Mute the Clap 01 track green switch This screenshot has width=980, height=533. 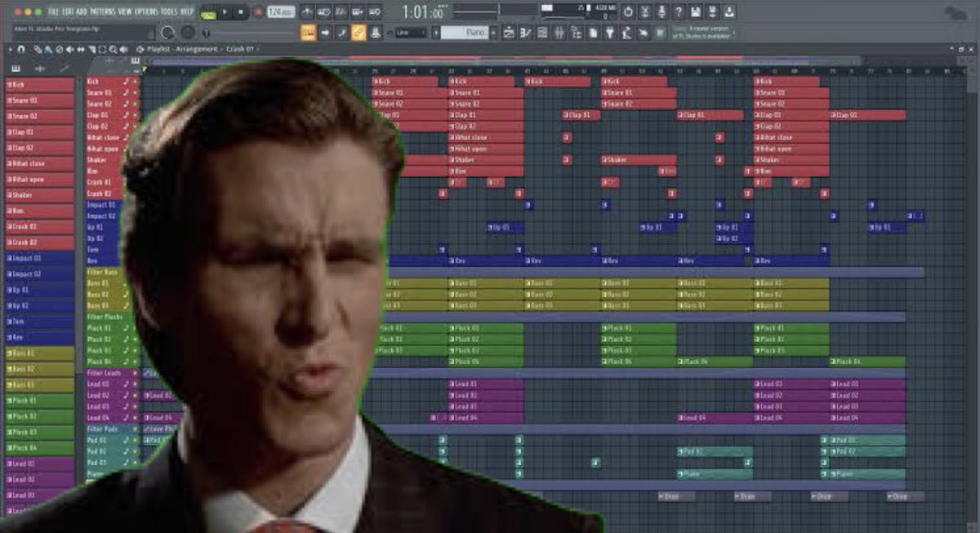[x=136, y=115]
